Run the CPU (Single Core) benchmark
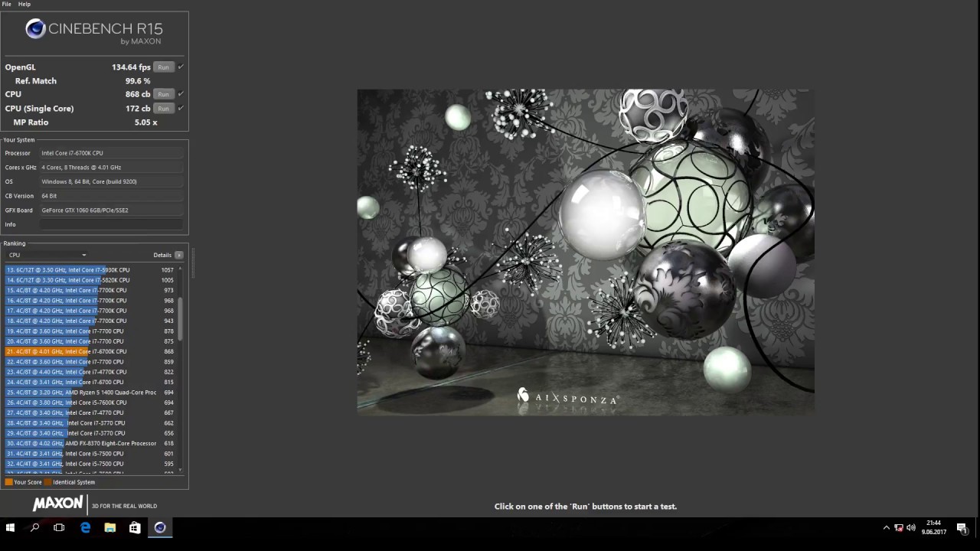The image size is (980, 551). click(163, 109)
